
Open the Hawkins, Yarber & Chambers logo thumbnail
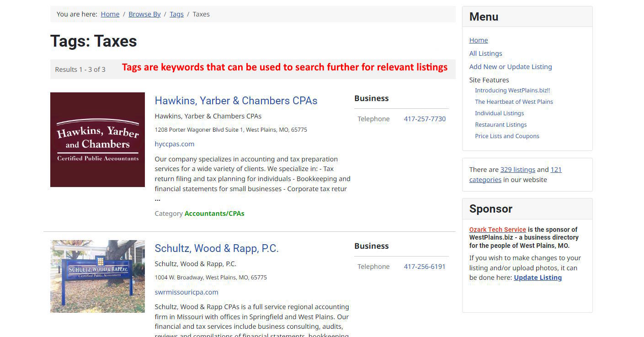click(97, 139)
